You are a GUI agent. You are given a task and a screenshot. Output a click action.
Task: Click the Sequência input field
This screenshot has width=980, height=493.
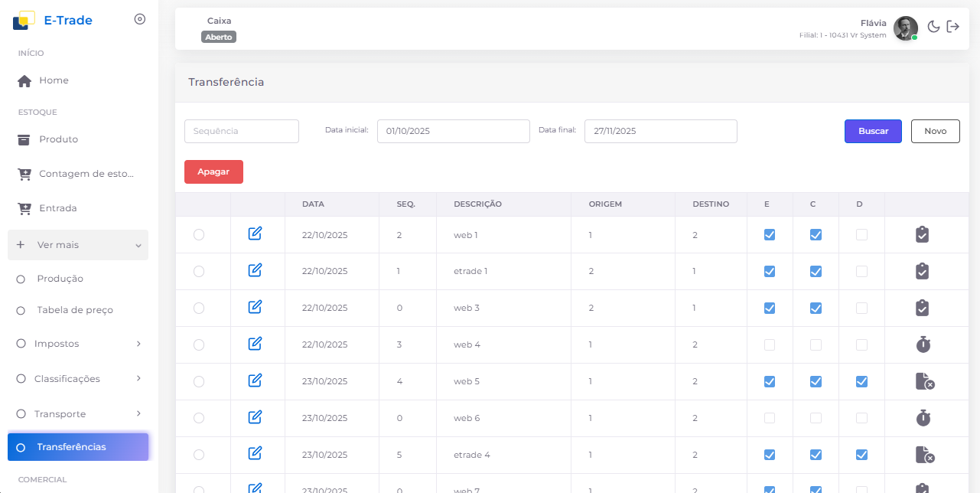point(242,131)
